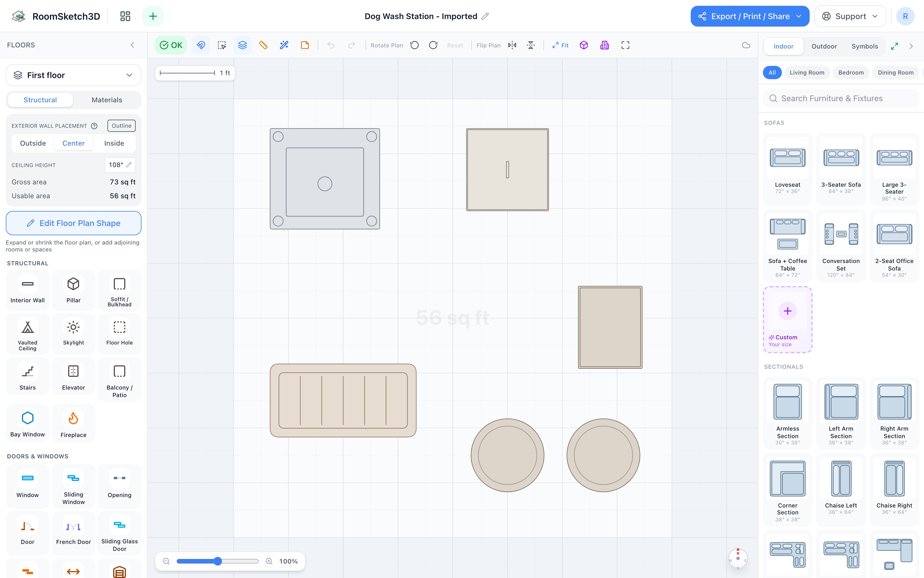
Task: Collapse the Floors panel
Action: point(133,45)
